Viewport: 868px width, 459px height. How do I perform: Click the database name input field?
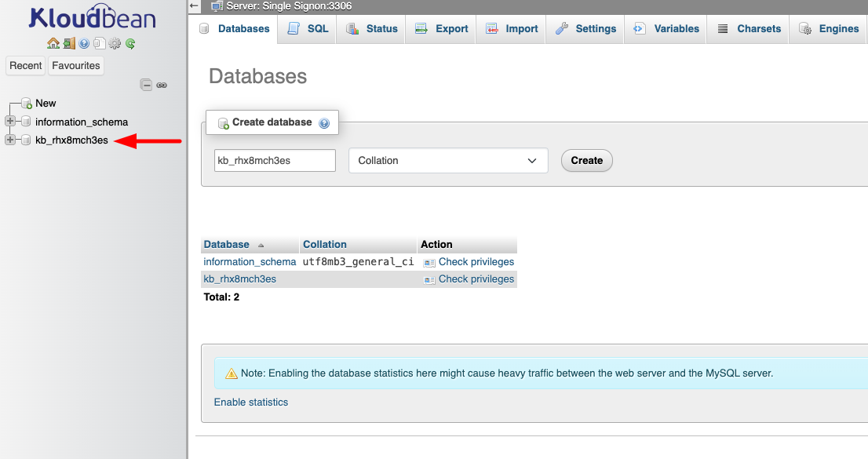[274, 160]
